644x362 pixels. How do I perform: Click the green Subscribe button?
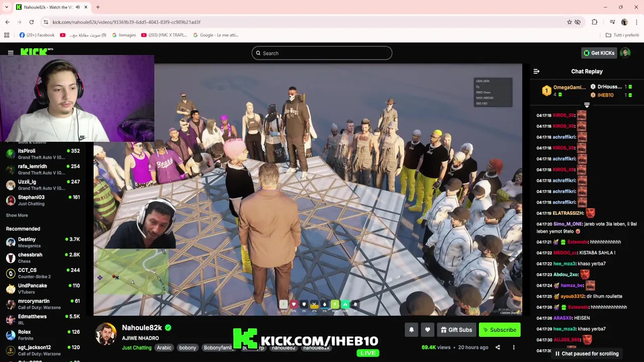(x=500, y=330)
